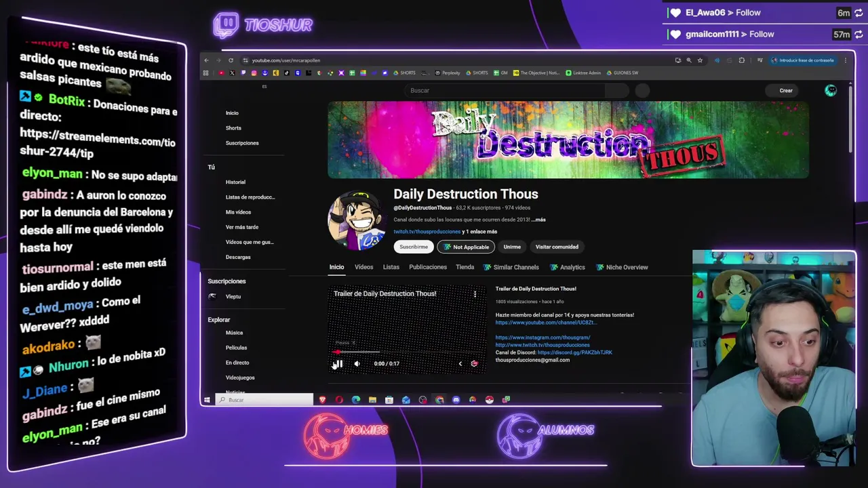Open Ver más tarde playlist

pyautogui.click(x=241, y=227)
